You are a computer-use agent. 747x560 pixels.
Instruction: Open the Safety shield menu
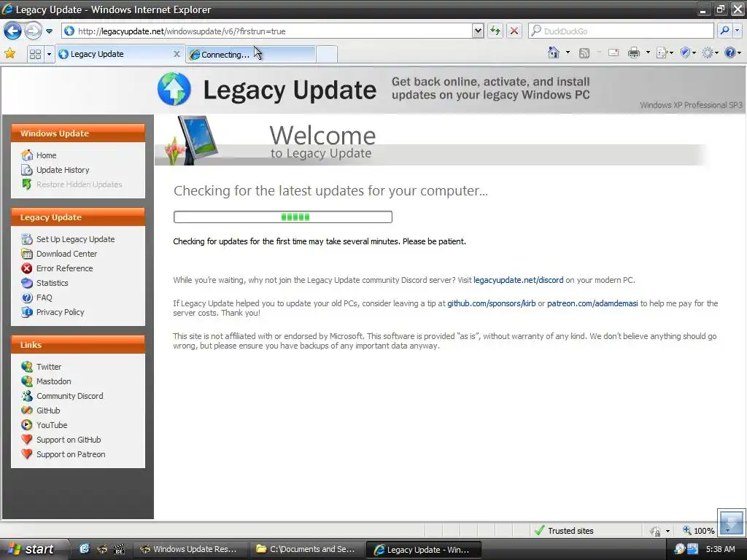pos(688,52)
